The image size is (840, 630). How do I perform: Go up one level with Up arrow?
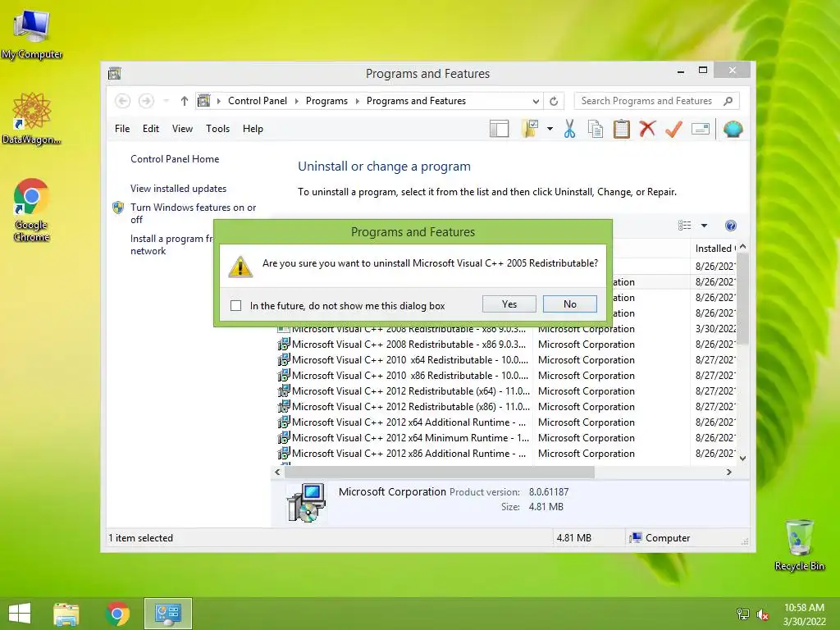click(185, 101)
